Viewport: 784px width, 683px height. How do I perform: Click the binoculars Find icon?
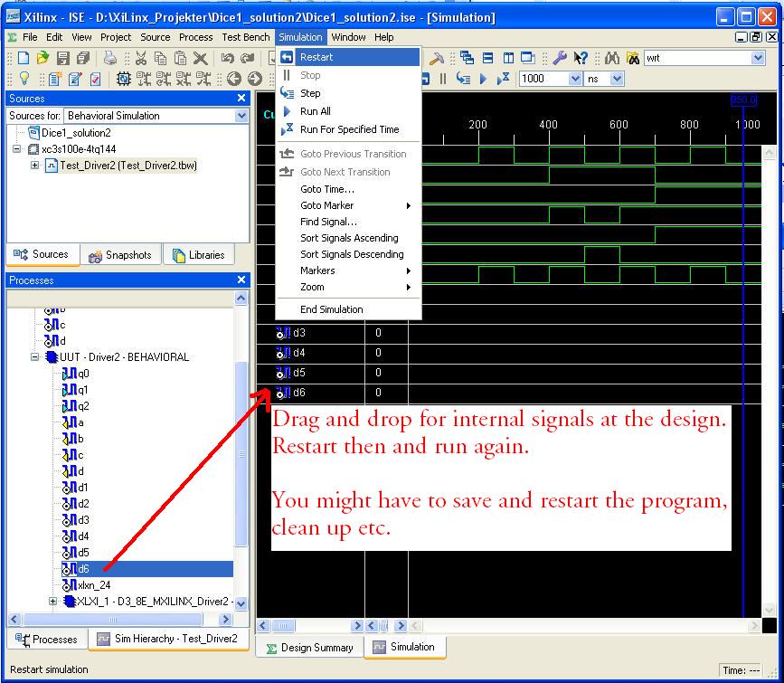pos(612,58)
